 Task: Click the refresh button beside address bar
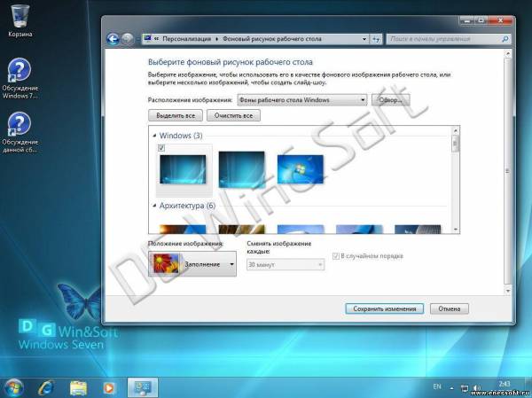[376, 39]
